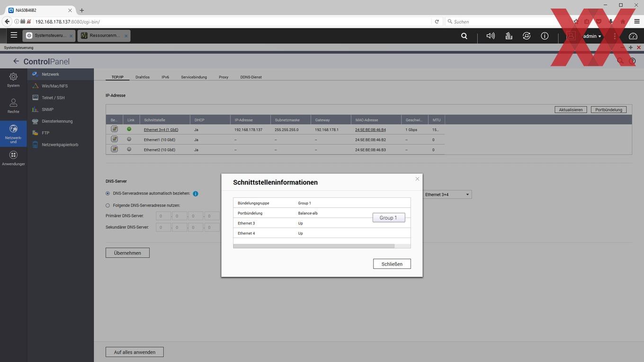Click info icon beside DNS automatic option
644x362 pixels.
click(x=196, y=194)
